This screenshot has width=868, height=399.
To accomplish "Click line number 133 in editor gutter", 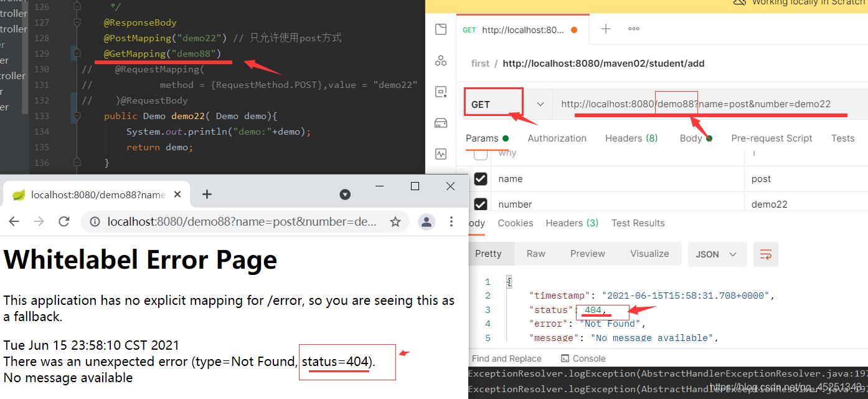I will point(42,116).
